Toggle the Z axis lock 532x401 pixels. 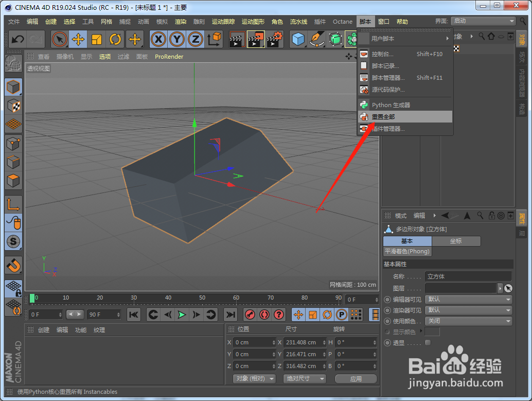click(195, 40)
